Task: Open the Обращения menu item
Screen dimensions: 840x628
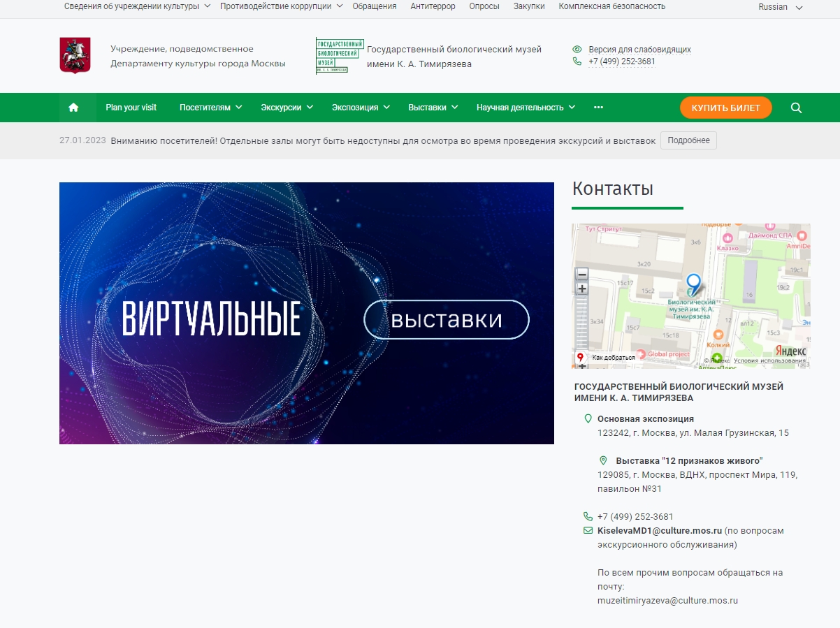Action: tap(375, 6)
